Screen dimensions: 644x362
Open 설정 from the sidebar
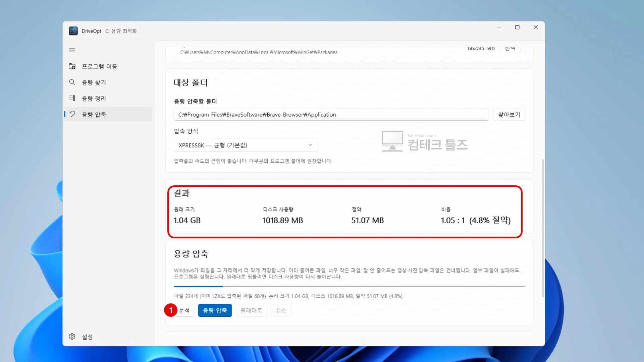tap(108, 337)
